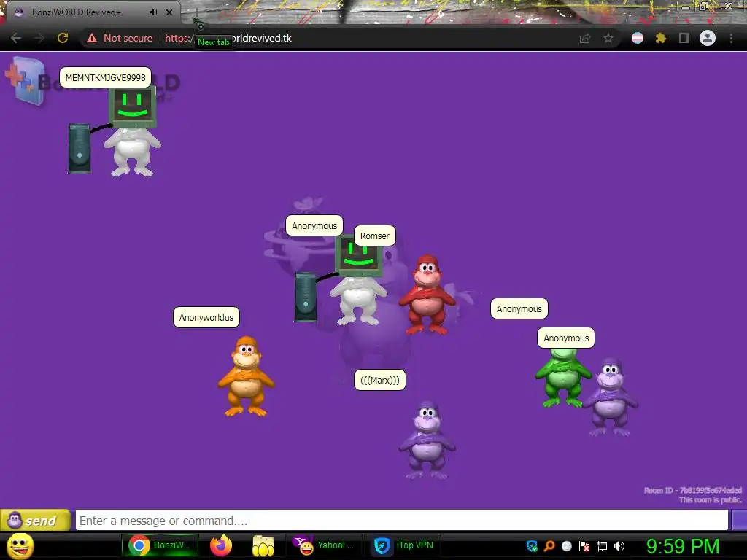Go back to the previous page
The width and height of the screenshot is (747, 560).
tap(16, 38)
